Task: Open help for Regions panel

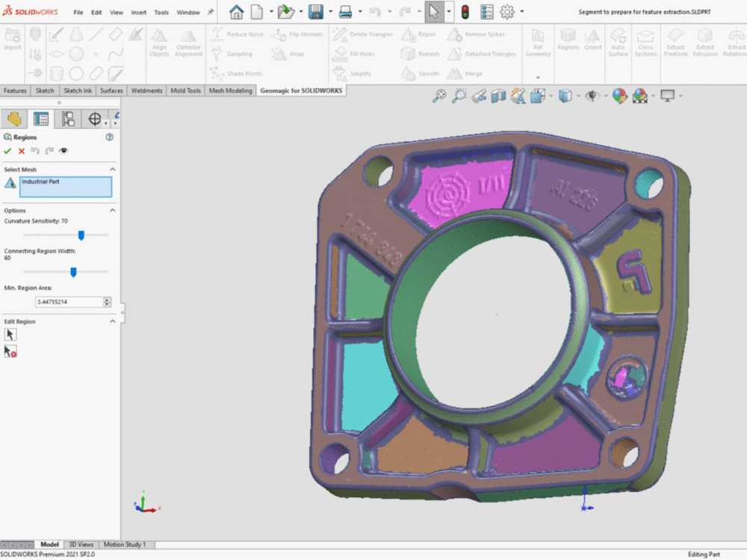Action: [x=110, y=137]
